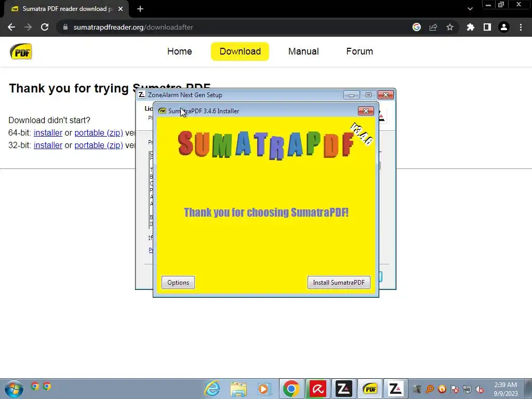532x399 pixels.
Task: Click 64-bit portable (zip) link
Action: click(x=99, y=132)
